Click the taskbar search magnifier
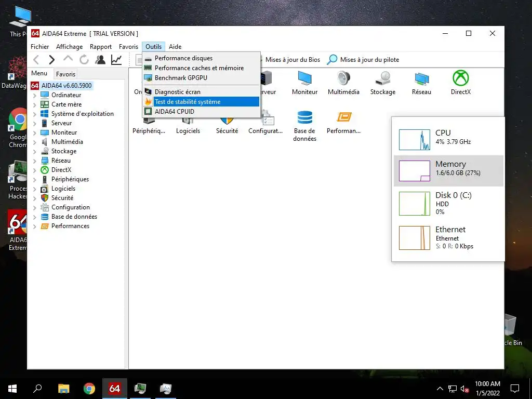The image size is (532, 399). point(37,389)
